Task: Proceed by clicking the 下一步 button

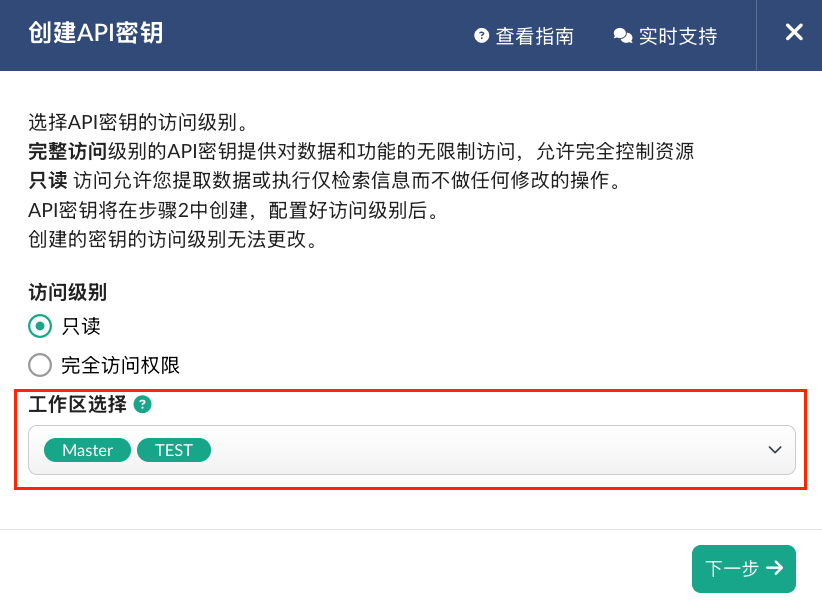Action: click(x=744, y=568)
